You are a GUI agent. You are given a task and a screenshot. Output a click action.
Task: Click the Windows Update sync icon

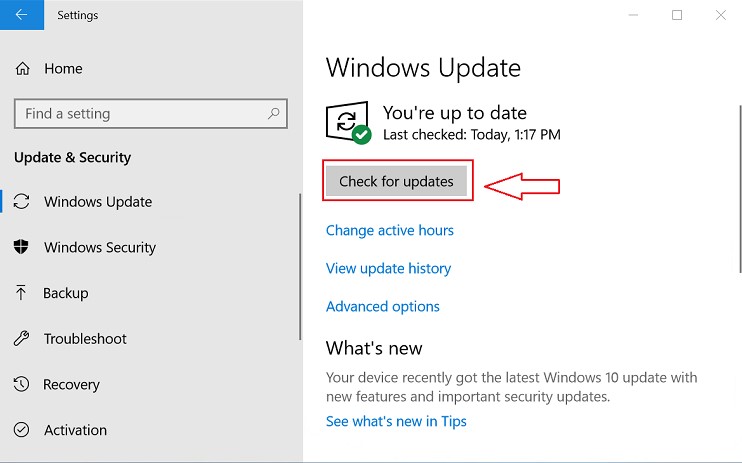click(x=22, y=202)
